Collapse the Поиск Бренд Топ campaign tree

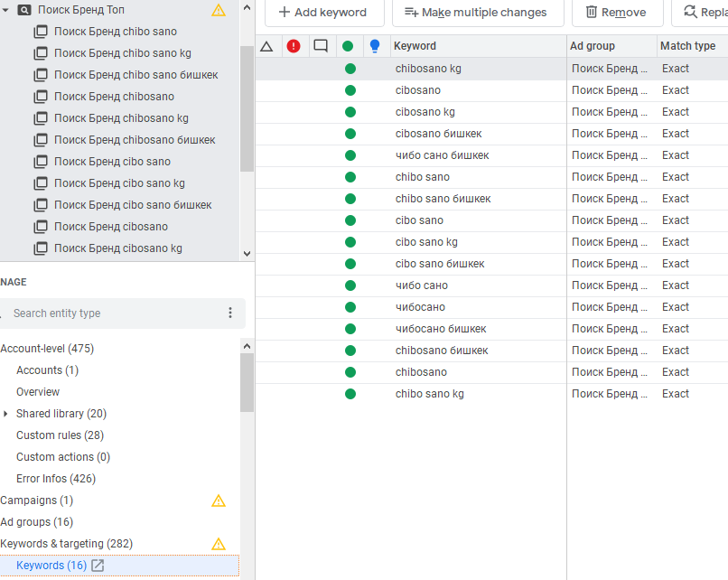[5, 10]
